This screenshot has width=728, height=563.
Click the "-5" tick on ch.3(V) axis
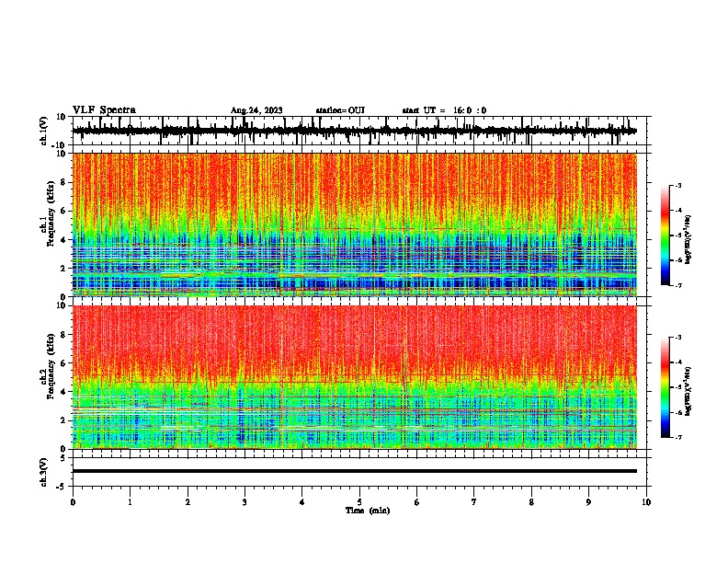click(x=62, y=487)
